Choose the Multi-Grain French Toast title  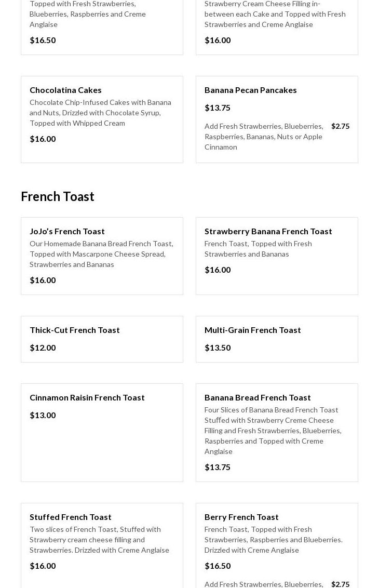pyautogui.click(x=252, y=330)
